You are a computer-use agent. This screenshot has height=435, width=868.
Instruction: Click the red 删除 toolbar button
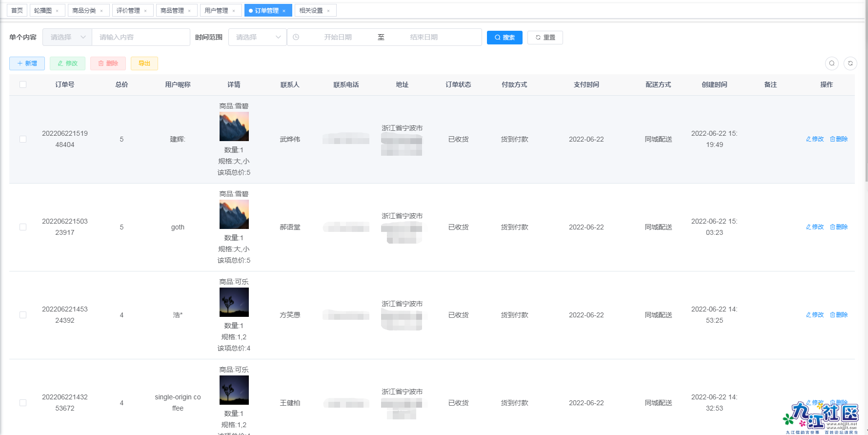108,63
